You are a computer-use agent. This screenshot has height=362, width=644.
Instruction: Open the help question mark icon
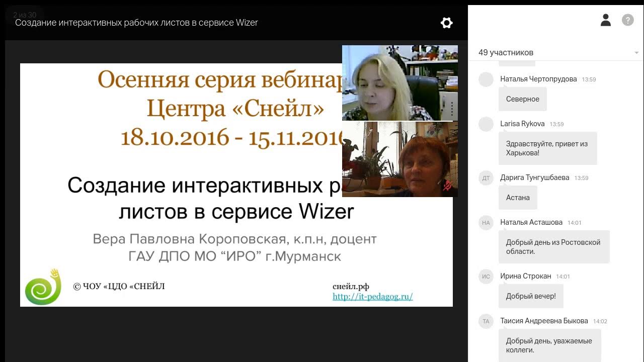[x=628, y=20]
